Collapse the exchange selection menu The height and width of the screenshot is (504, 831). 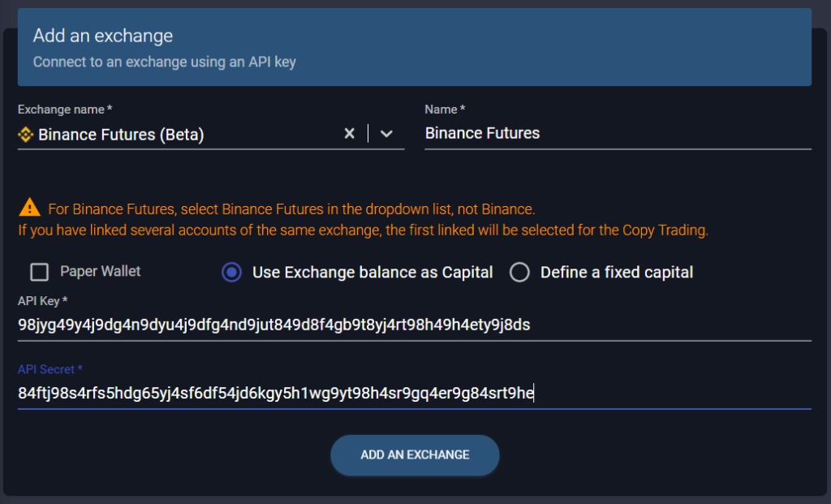pyautogui.click(x=387, y=135)
